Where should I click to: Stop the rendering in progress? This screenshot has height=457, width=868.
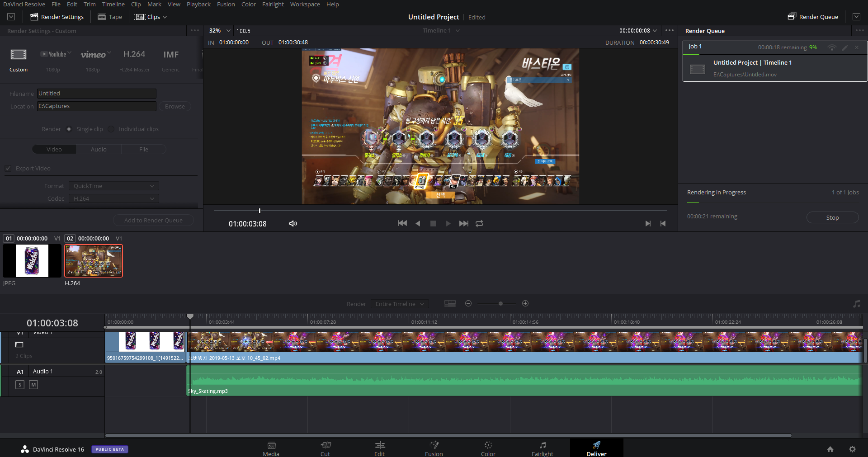[x=832, y=217]
